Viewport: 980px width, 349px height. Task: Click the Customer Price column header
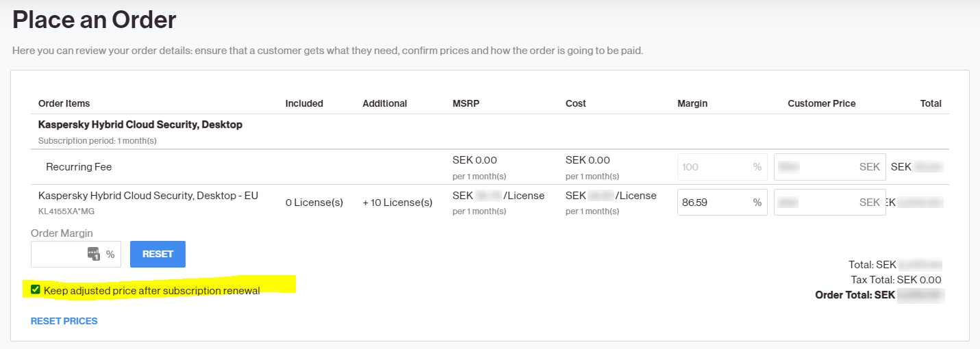point(822,103)
